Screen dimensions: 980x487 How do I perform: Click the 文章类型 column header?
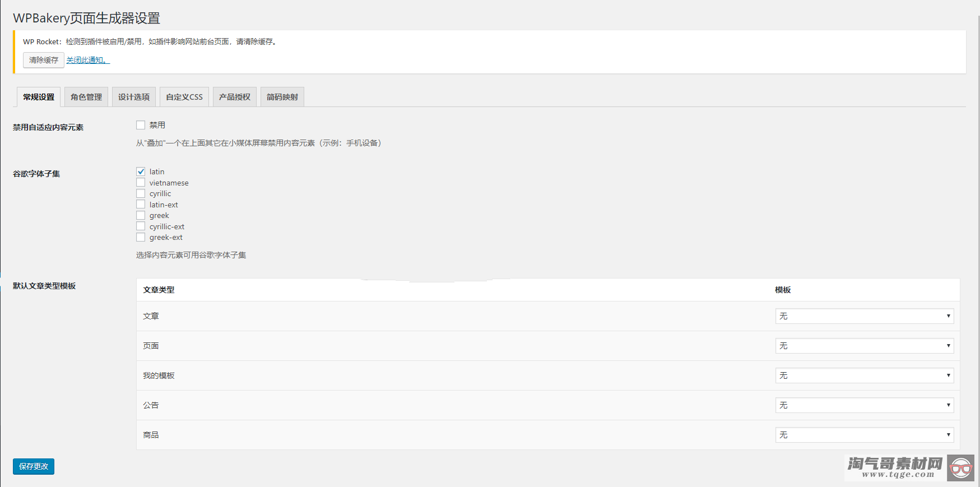(159, 290)
